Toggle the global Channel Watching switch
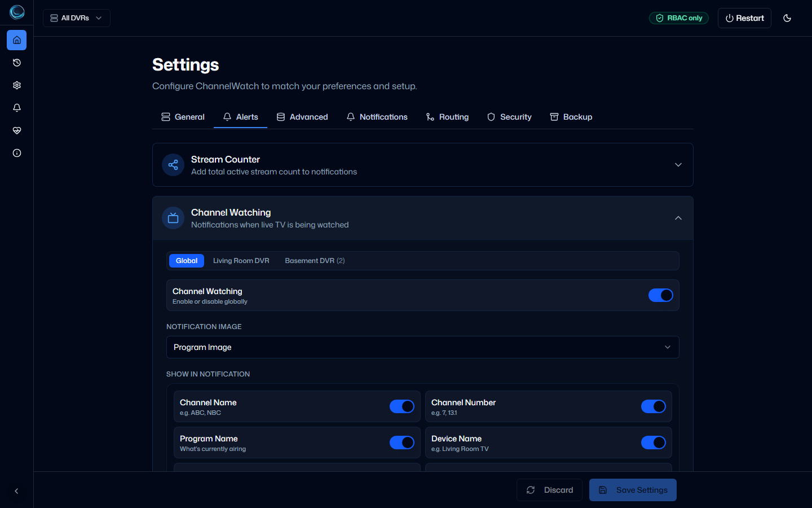 point(660,295)
